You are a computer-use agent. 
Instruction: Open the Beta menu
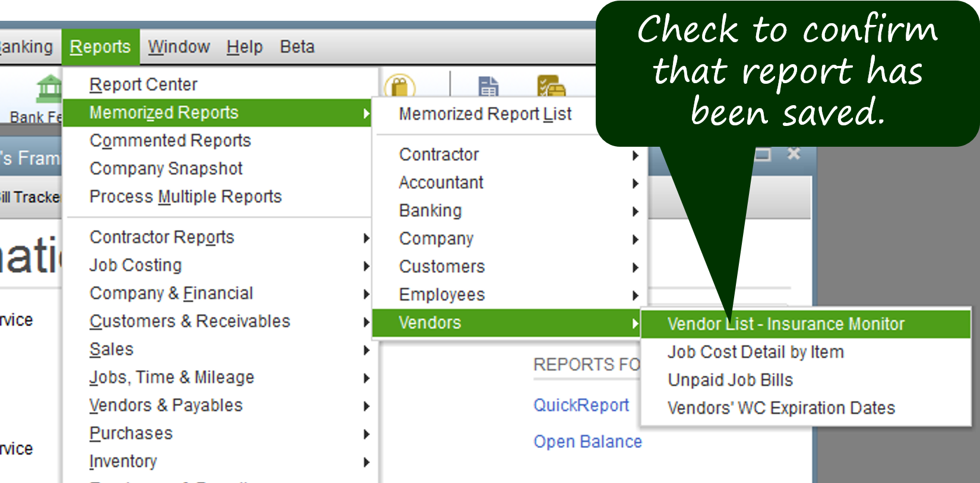point(297,47)
